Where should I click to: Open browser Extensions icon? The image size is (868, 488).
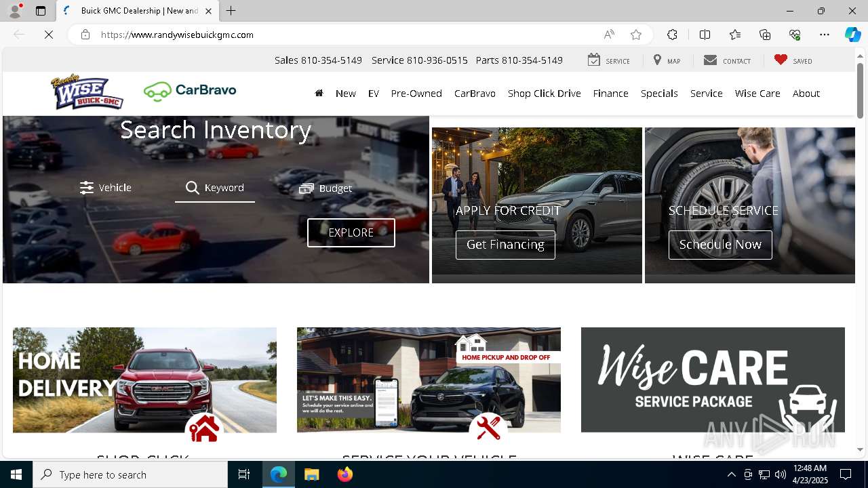coord(672,35)
